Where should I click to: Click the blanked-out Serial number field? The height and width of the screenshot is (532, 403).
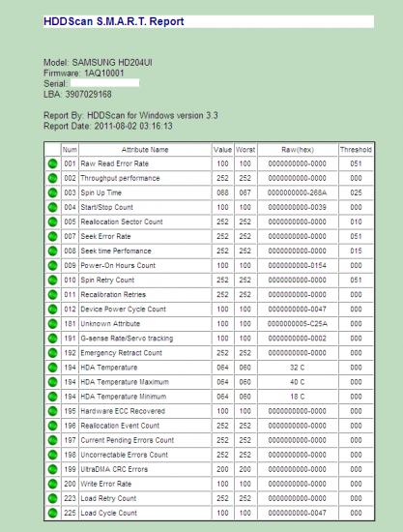[104, 83]
